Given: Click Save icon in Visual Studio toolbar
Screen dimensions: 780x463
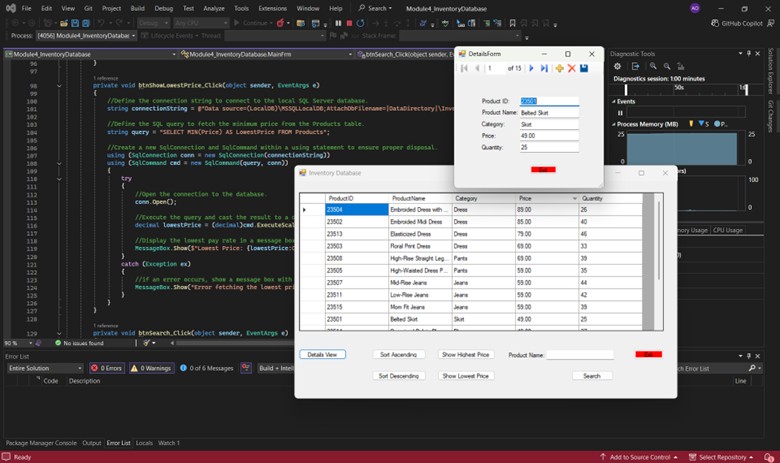Looking at the screenshot, I should [x=75, y=23].
